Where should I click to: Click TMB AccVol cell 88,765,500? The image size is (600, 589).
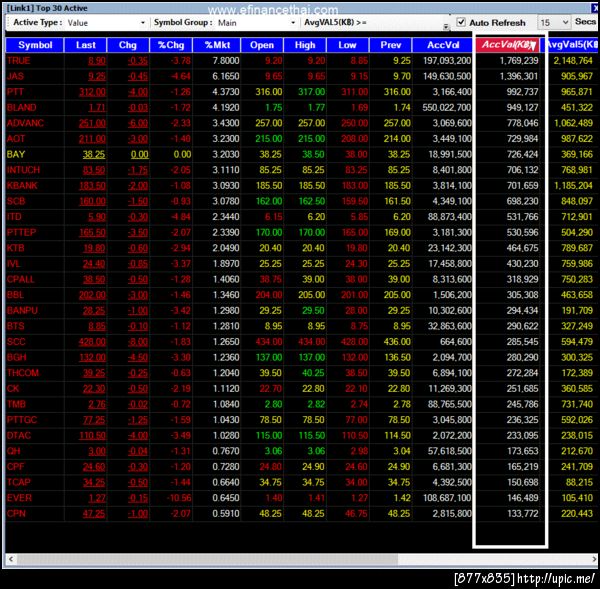449,404
